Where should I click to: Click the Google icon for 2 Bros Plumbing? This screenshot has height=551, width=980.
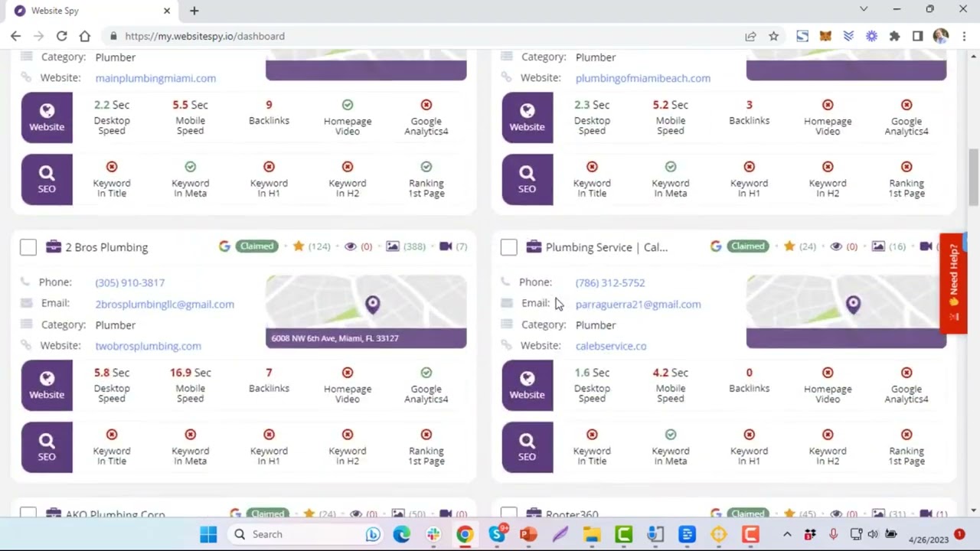(x=224, y=246)
